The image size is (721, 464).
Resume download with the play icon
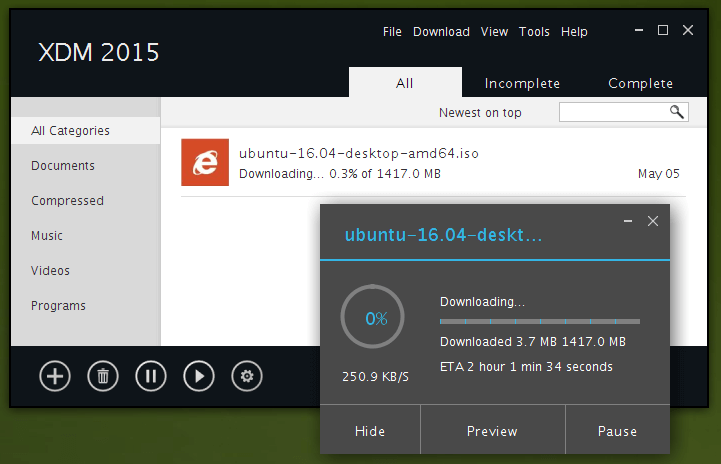pos(199,376)
